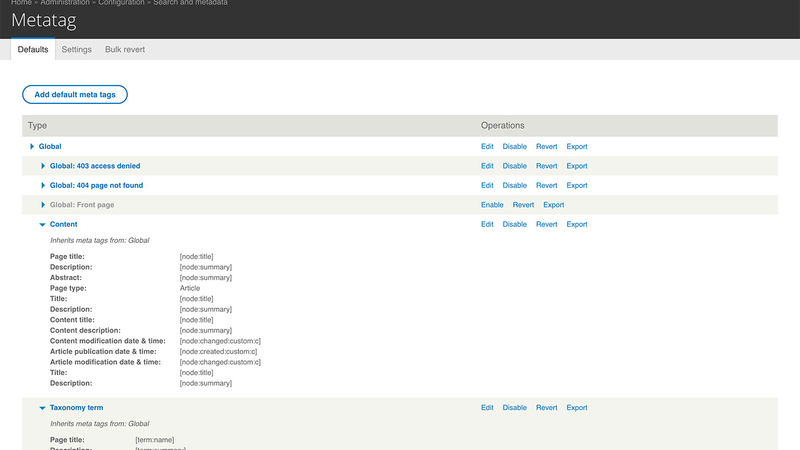Select Article publication date & time label
This screenshot has height=450, width=800.
(x=103, y=352)
